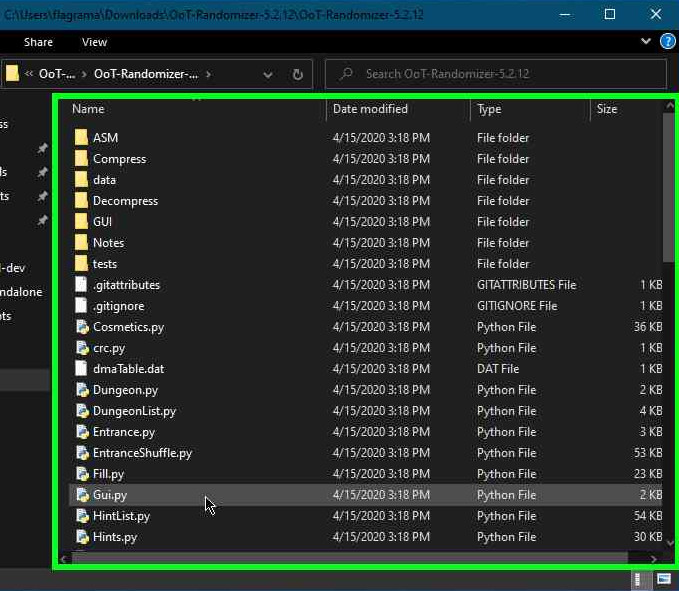Sort files by Name column header

pyautogui.click(x=88, y=109)
